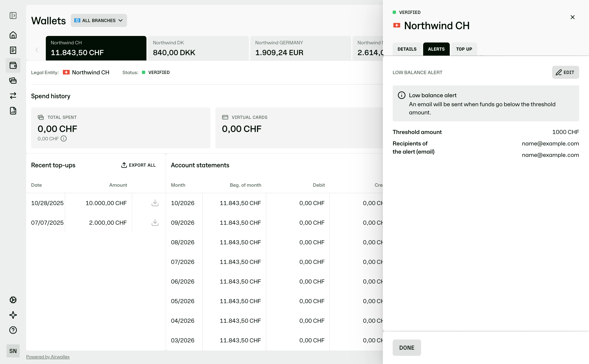Image resolution: width=589 pixels, height=364 pixels.
Task: Open the Powered by Airwallex link
Action: click(x=48, y=357)
